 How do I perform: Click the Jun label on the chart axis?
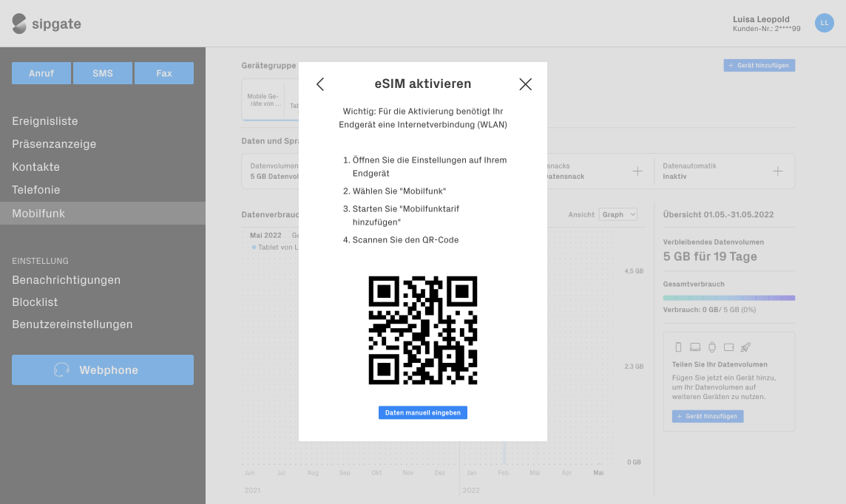tap(249, 473)
